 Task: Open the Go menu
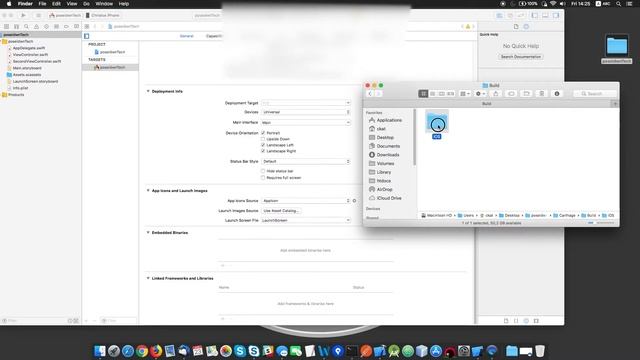point(86,4)
